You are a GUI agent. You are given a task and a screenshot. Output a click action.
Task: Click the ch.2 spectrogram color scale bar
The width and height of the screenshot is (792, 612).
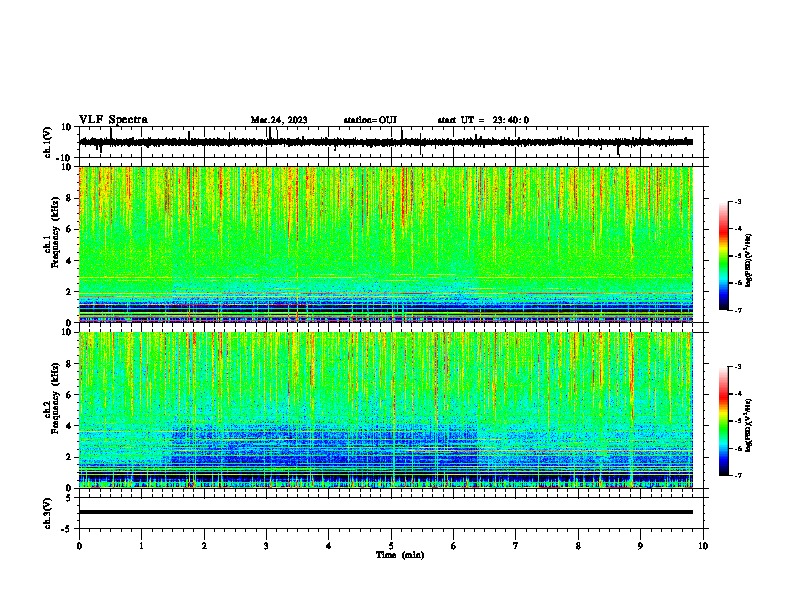tap(723, 421)
